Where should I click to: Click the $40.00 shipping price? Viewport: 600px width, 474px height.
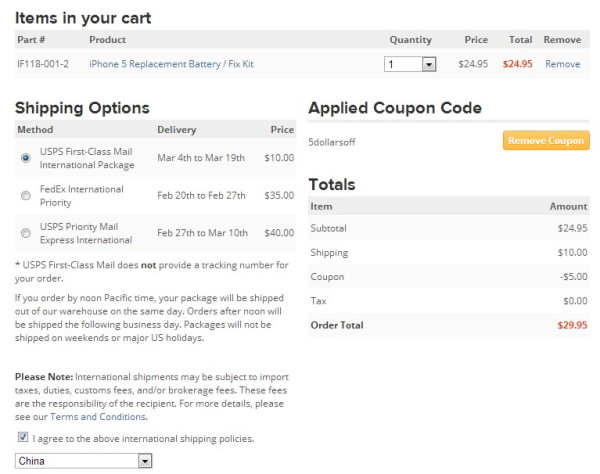click(x=279, y=233)
